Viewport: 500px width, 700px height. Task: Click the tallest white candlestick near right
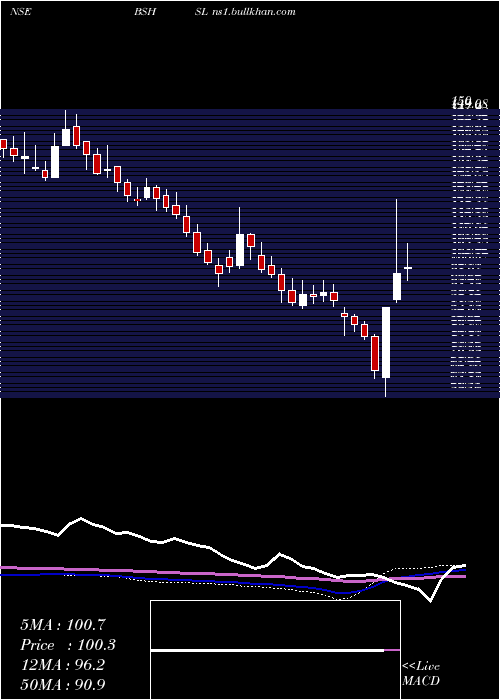coord(386,342)
